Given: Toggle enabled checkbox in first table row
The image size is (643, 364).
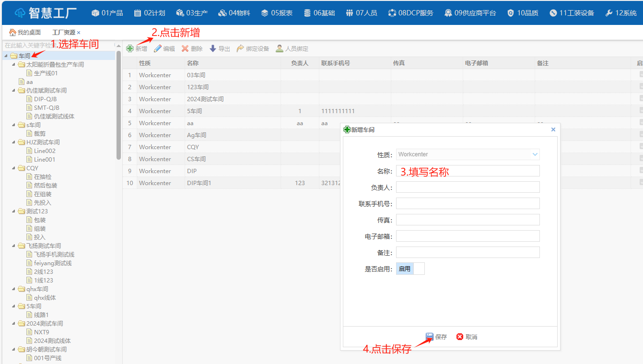Looking at the screenshot, I should (x=641, y=75).
